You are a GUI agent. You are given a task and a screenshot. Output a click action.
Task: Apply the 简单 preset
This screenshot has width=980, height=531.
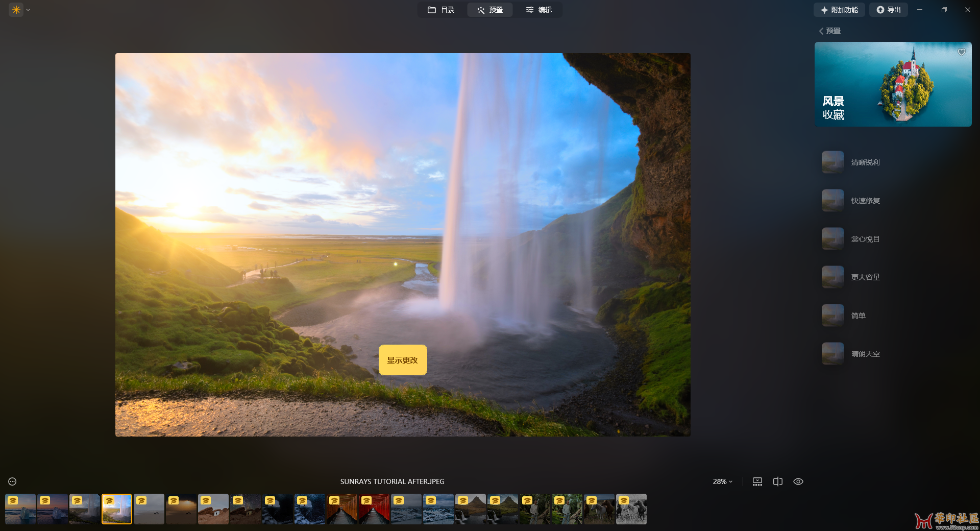click(x=857, y=316)
